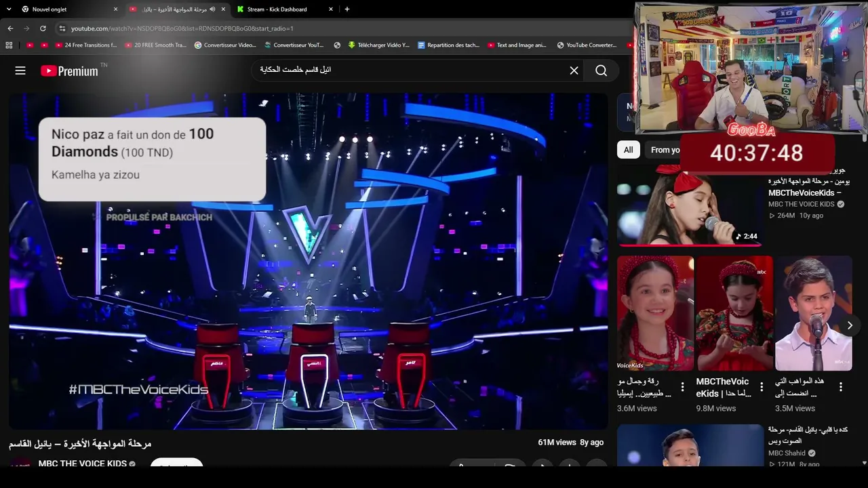Select the youtube.com URL in address bar
The image size is (868, 488).
point(182,28)
